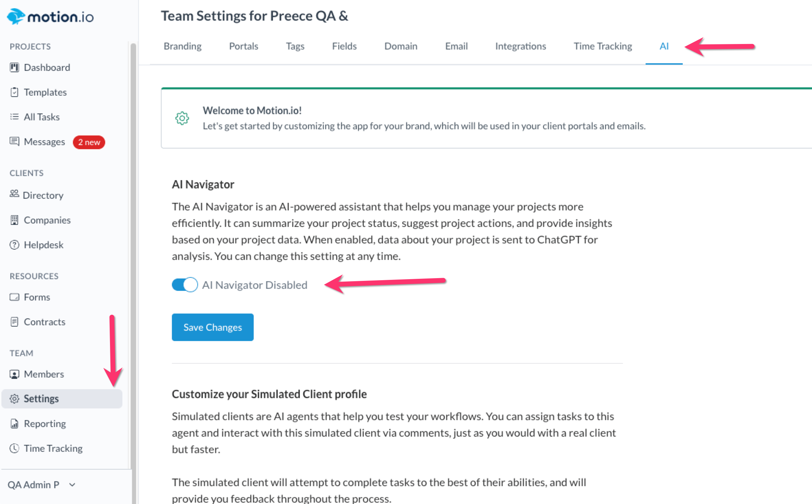Toggle the AI Navigator switch
The width and height of the screenshot is (812, 504).
click(x=185, y=285)
